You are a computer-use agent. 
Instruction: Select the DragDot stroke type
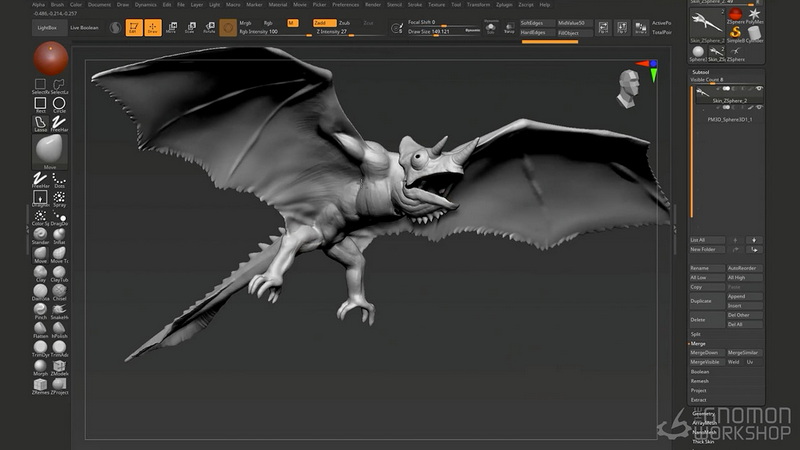click(59, 217)
